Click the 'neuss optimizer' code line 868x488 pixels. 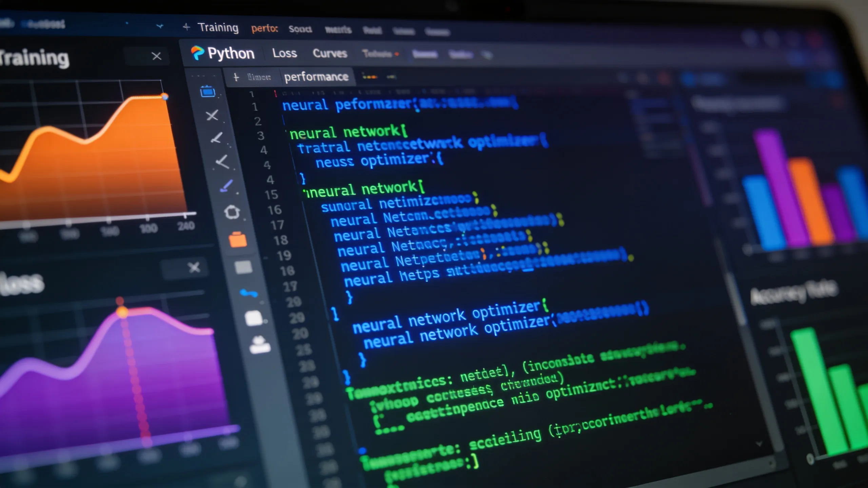click(379, 161)
